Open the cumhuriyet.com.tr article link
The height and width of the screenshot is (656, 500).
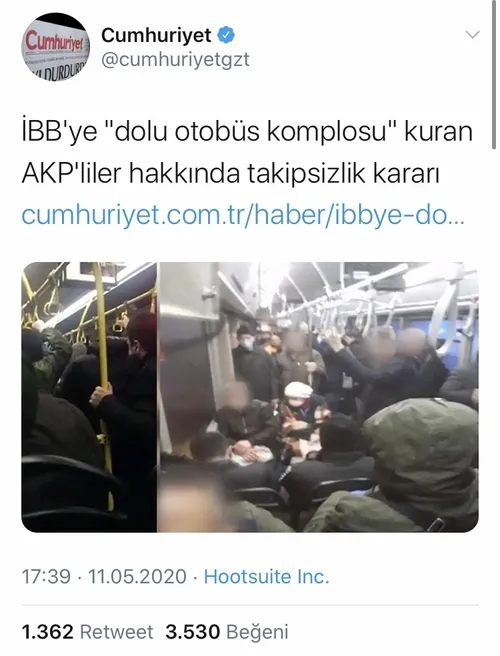coord(243,215)
